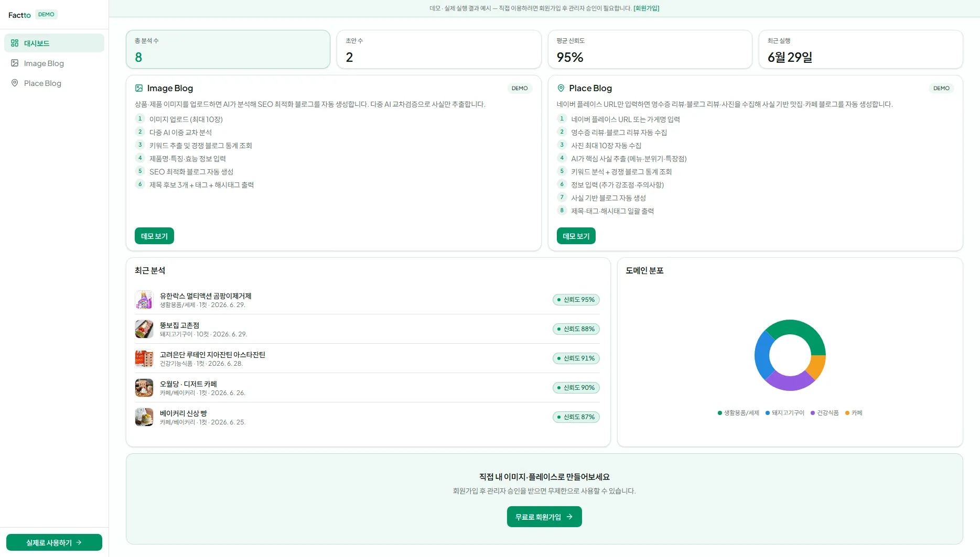The image size is (980, 557).
Task: Click the DEMO tag on Place Blog card
Action: pyautogui.click(x=941, y=88)
